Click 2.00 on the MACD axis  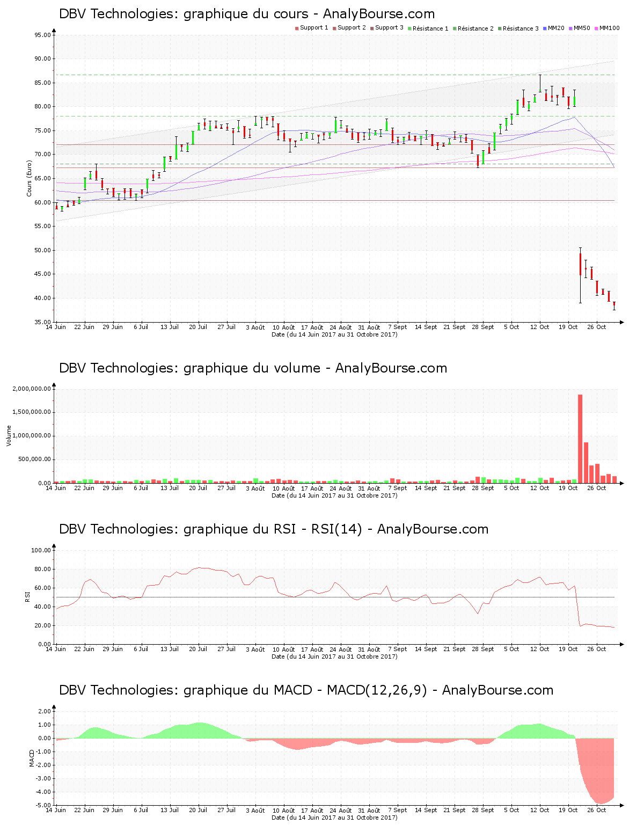pos(45,712)
